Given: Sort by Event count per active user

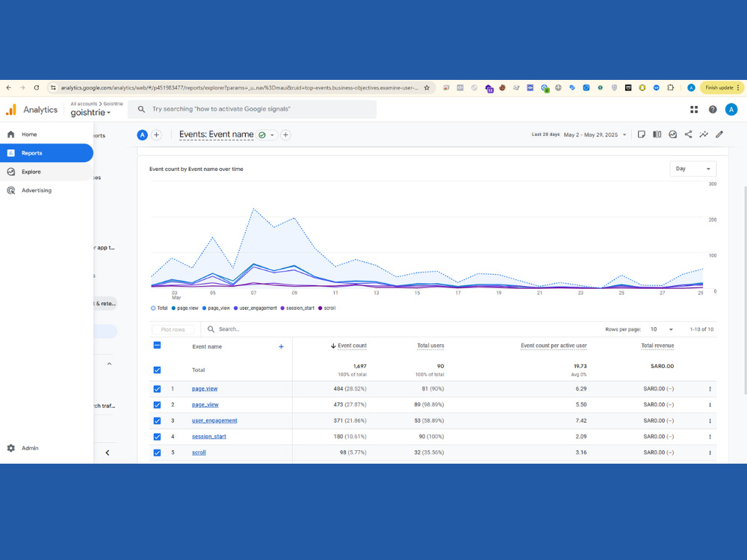Looking at the screenshot, I should pyautogui.click(x=554, y=346).
